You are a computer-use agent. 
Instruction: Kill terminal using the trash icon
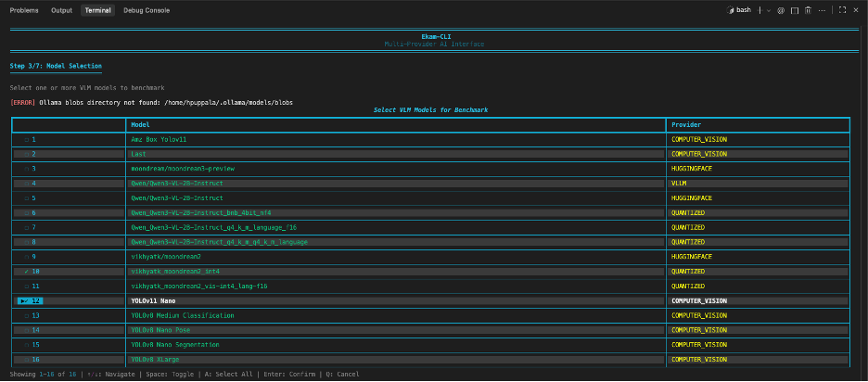pyautogui.click(x=809, y=10)
